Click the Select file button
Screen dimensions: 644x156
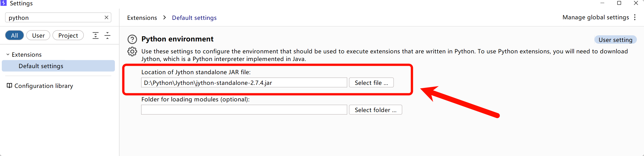click(x=371, y=83)
